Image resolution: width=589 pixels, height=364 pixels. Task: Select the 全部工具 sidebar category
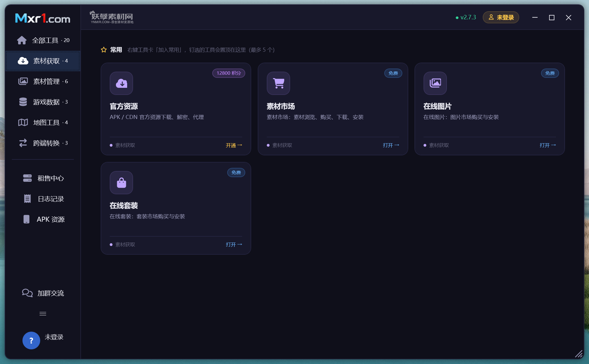[43, 40]
